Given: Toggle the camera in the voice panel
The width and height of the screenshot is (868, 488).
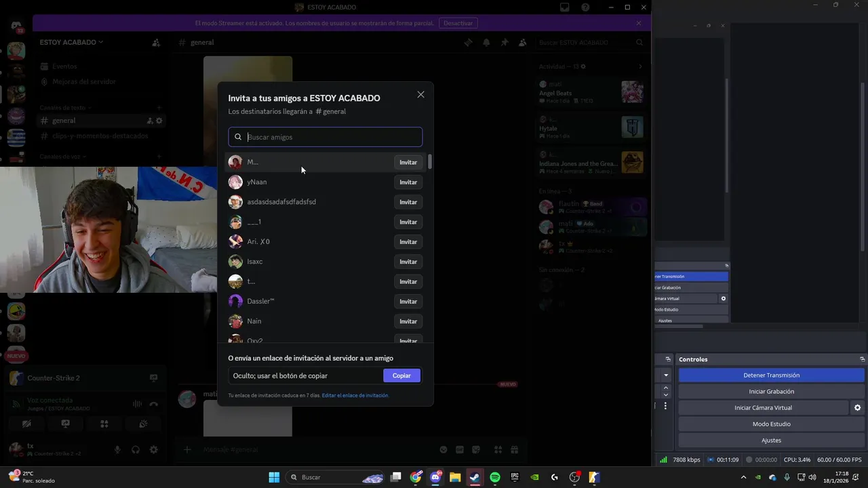Looking at the screenshot, I should [x=26, y=424].
